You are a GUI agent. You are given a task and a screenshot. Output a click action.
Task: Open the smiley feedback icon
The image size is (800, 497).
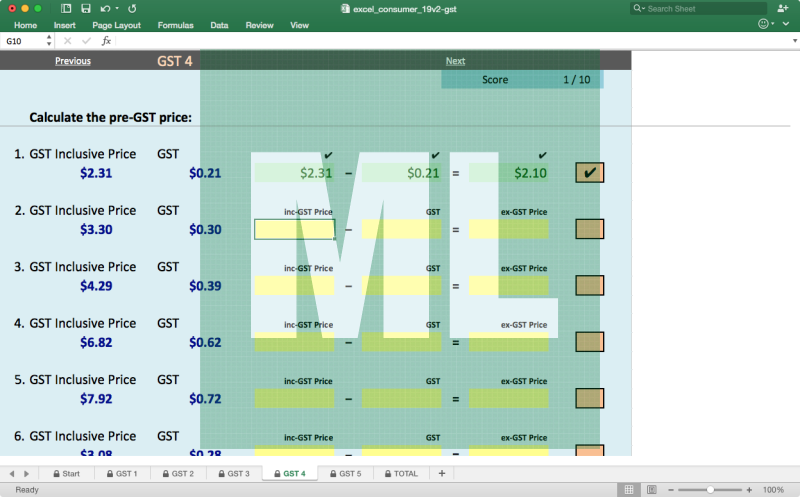764,24
